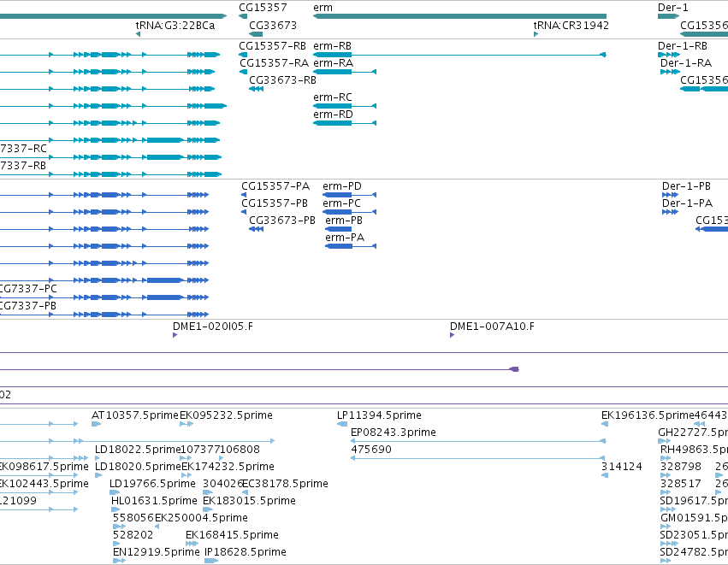Viewport: 728px width, 565px height.
Task: Click the DME1-007A10.F marker
Action: pos(453,335)
